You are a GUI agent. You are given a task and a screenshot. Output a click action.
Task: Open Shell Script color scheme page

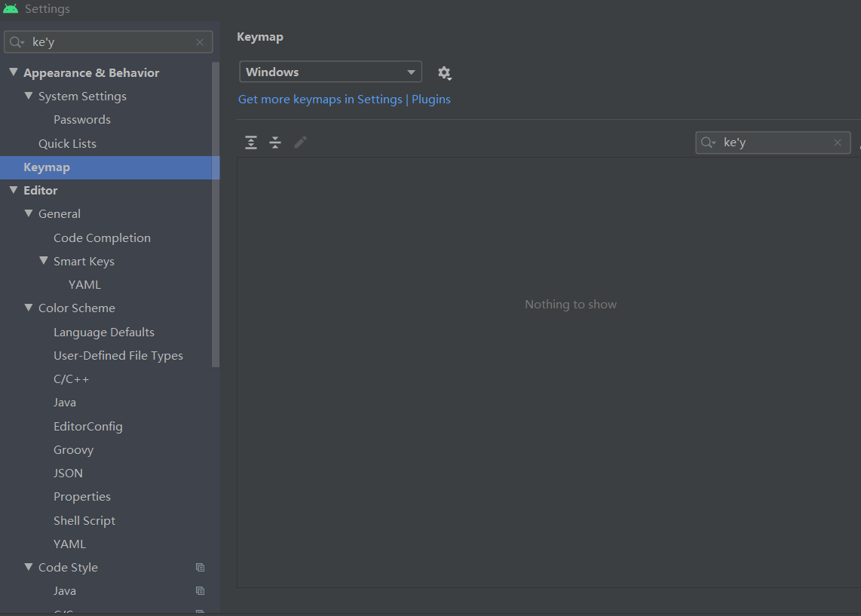(84, 520)
